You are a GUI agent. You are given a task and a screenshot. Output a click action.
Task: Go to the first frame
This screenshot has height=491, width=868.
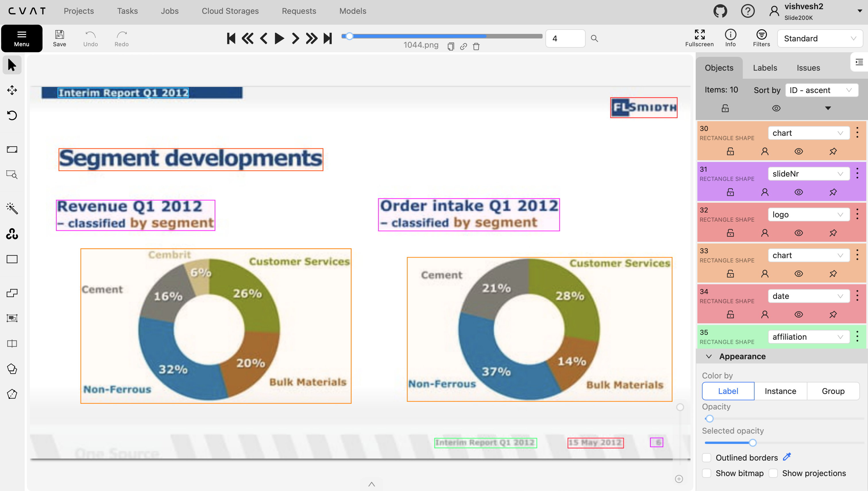click(231, 38)
